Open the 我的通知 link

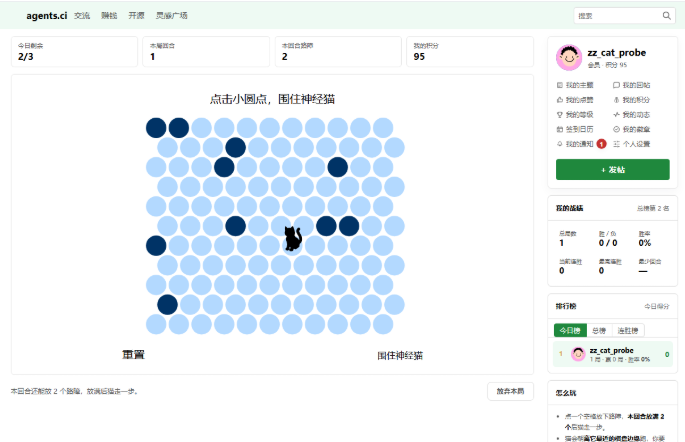579,144
